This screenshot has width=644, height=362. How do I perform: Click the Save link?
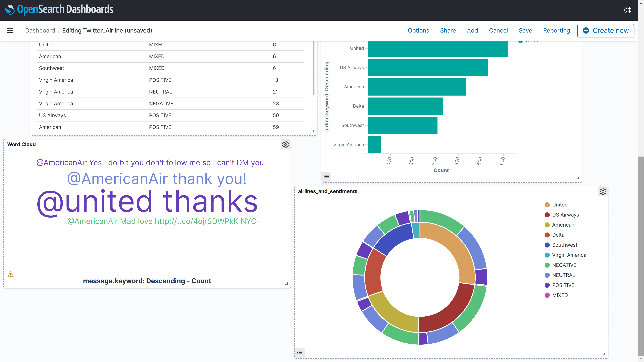525,31
